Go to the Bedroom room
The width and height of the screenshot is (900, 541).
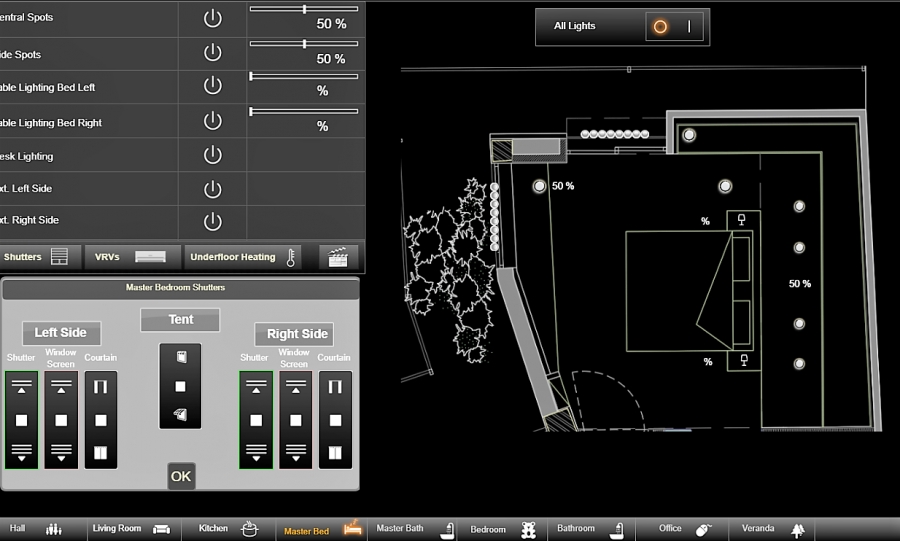(x=503, y=529)
